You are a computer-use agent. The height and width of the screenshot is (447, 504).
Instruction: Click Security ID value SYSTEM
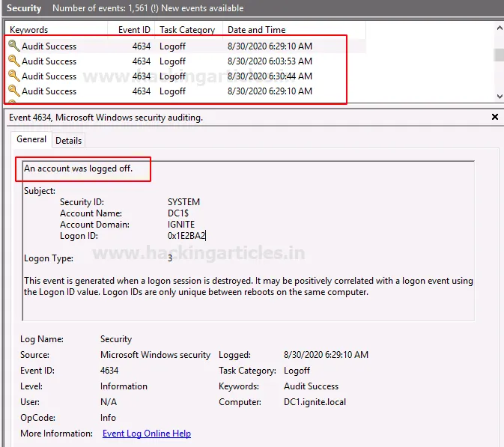(183, 202)
